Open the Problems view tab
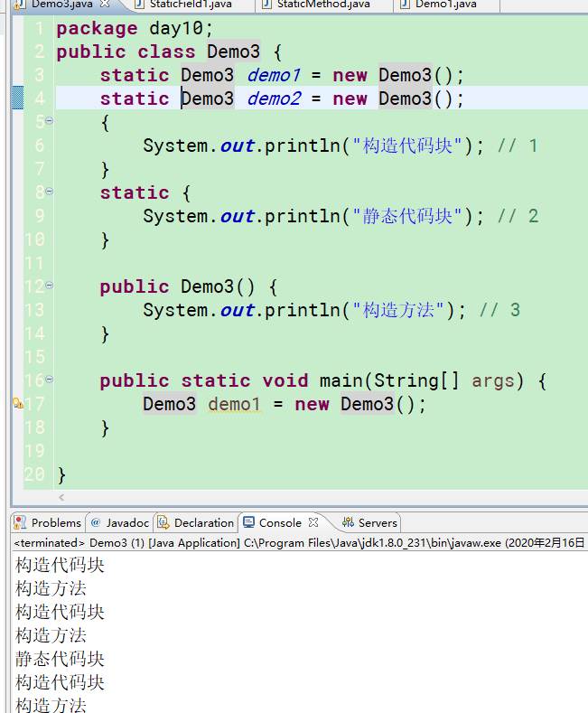588x713 pixels. 48,523
